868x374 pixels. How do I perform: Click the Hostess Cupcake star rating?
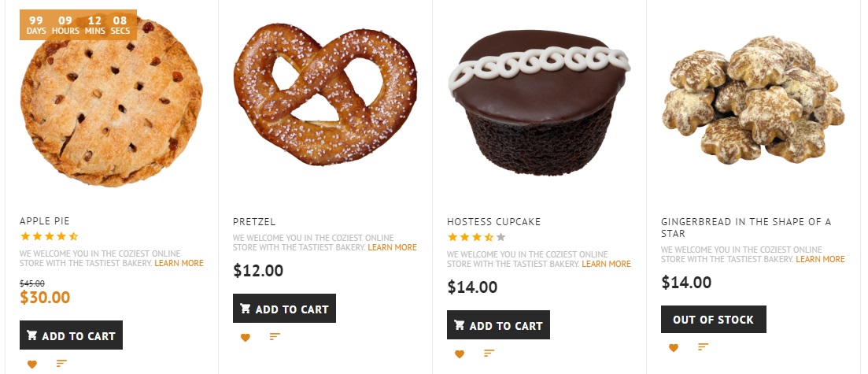(x=476, y=237)
